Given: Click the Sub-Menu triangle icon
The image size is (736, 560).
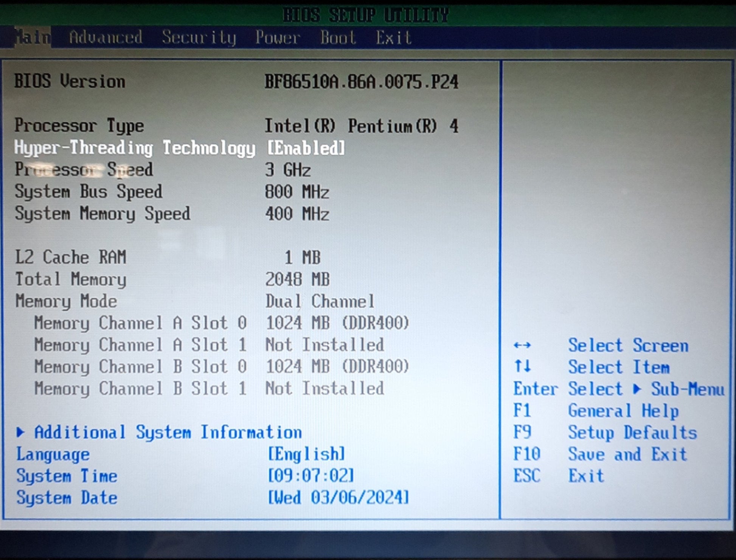Looking at the screenshot, I should coord(637,389).
